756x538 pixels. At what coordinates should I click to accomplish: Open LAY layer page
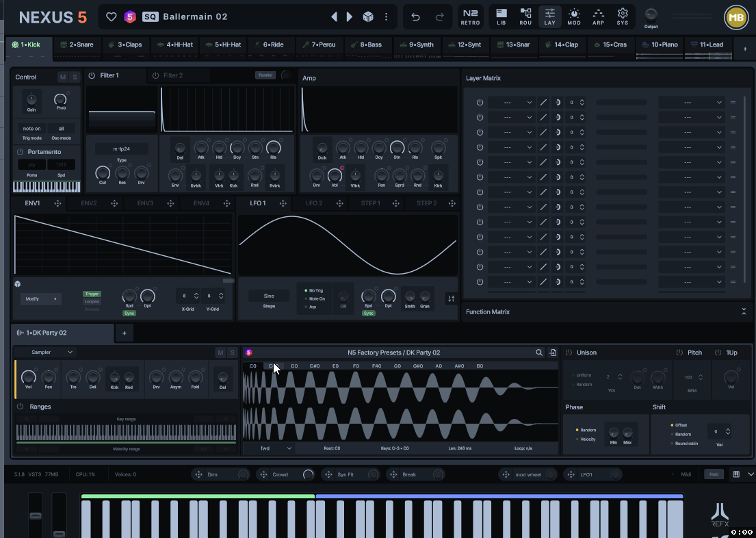[549, 17]
